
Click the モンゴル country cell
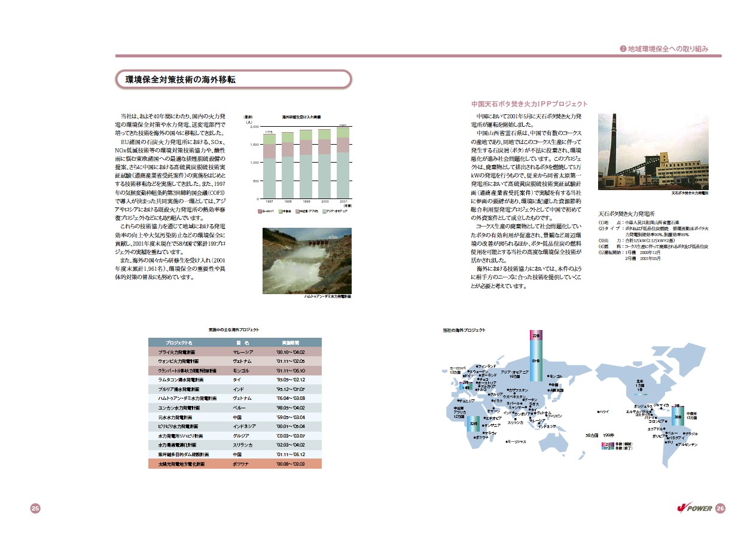coord(240,371)
